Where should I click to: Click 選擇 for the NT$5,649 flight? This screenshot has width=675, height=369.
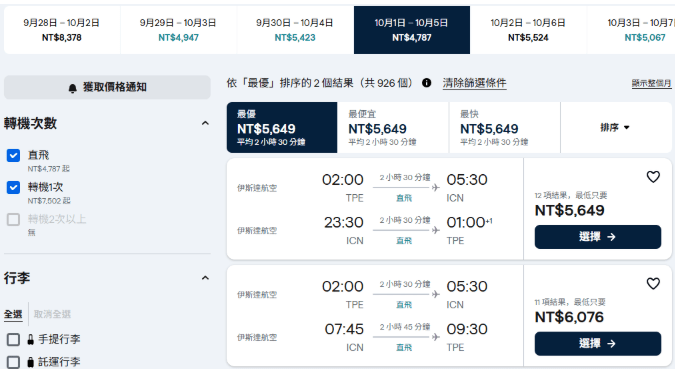pos(598,237)
